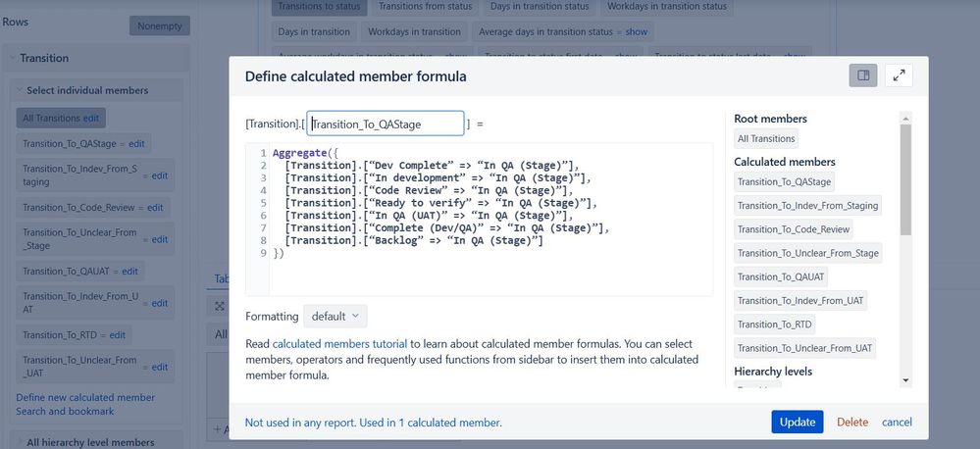
Task: Open the Formatting default dropdown
Action: tap(335, 316)
